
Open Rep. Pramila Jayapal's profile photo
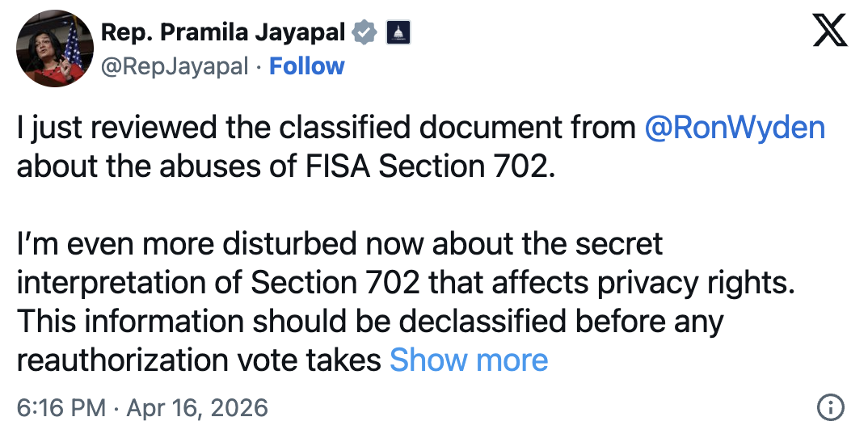[50, 50]
